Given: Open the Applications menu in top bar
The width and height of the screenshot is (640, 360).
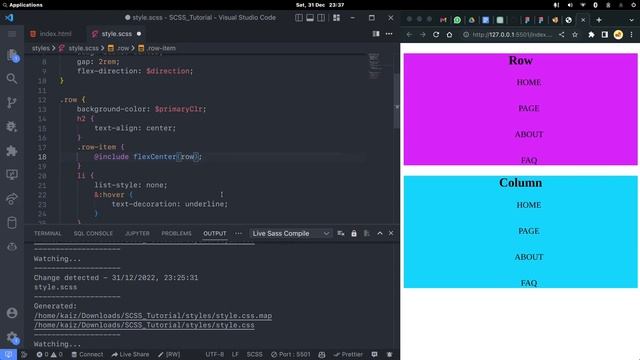Looking at the screenshot, I should (22, 5).
